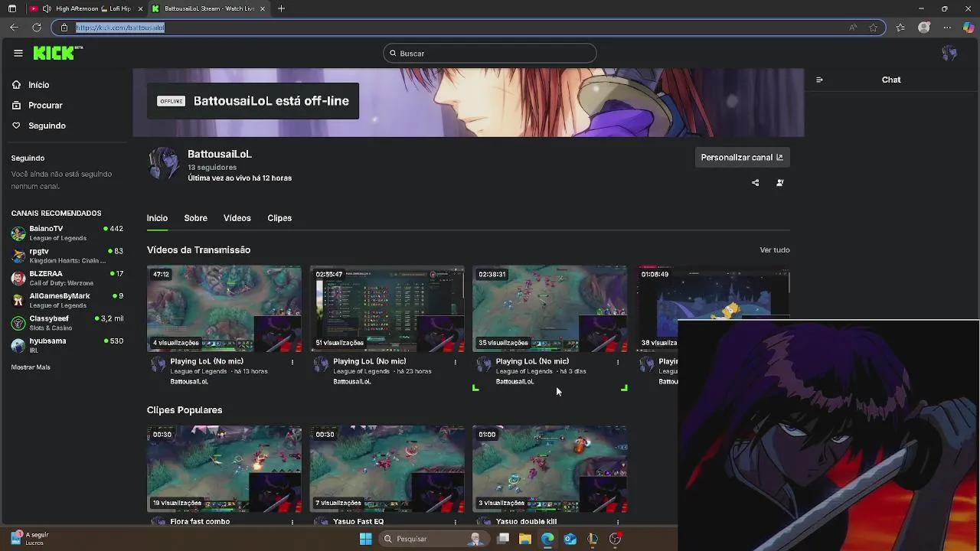Click the Personalizar canal button

pos(741,157)
